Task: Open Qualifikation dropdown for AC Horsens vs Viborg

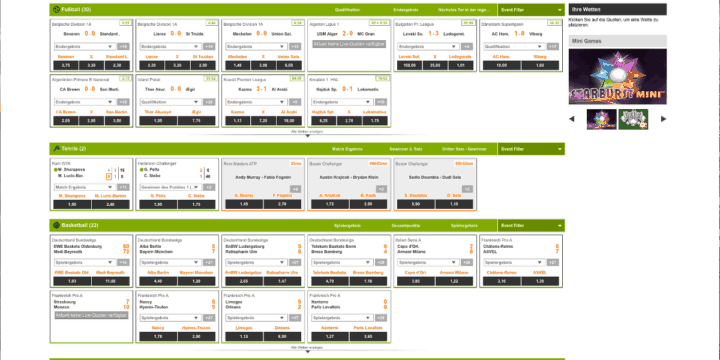Action: (514, 46)
